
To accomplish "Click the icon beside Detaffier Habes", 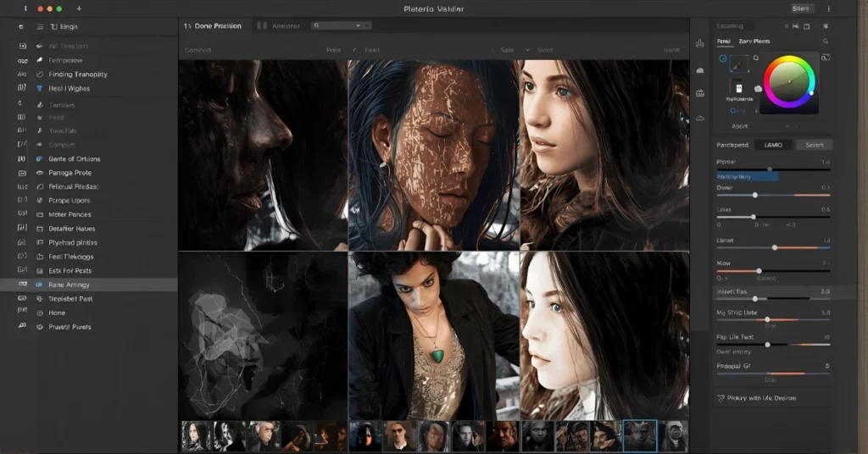I will coord(40,229).
